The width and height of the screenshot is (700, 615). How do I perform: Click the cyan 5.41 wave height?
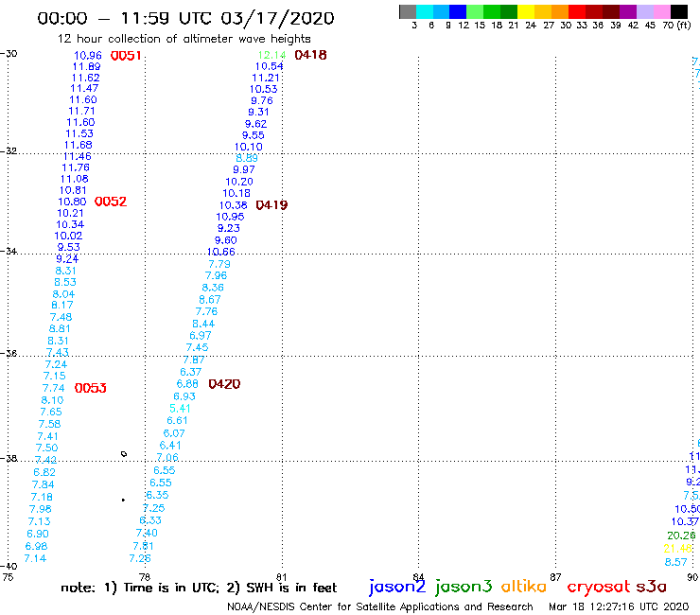(180, 409)
